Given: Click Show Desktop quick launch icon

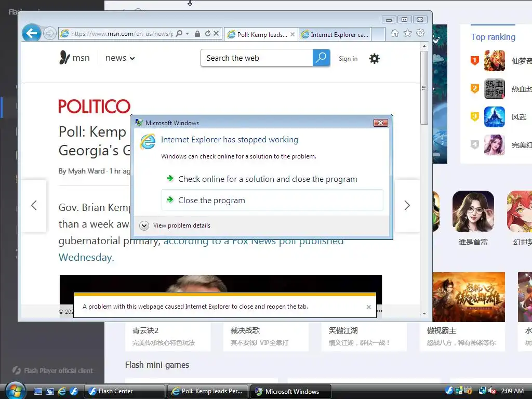Looking at the screenshot, I should coord(37,391).
